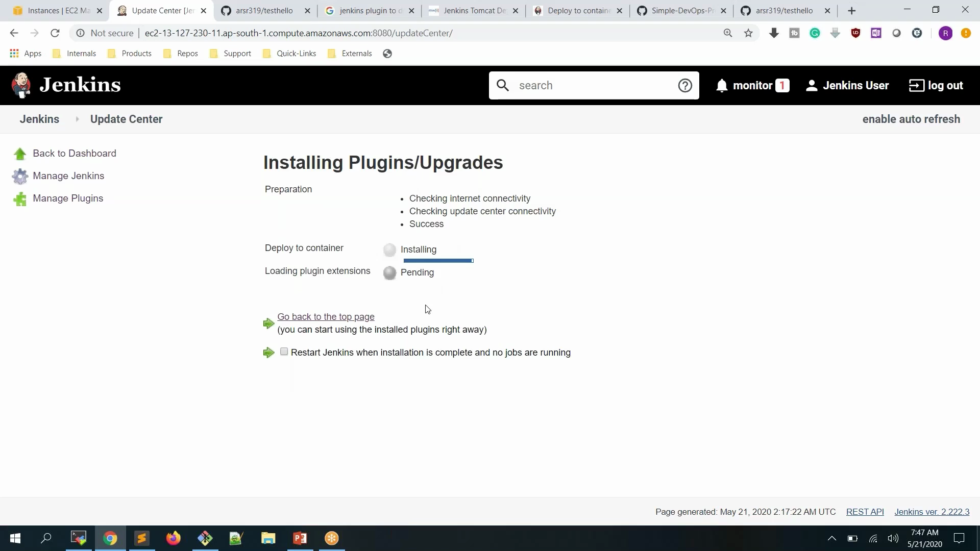
Task: Open Chrome from the taskbar
Action: click(110, 538)
